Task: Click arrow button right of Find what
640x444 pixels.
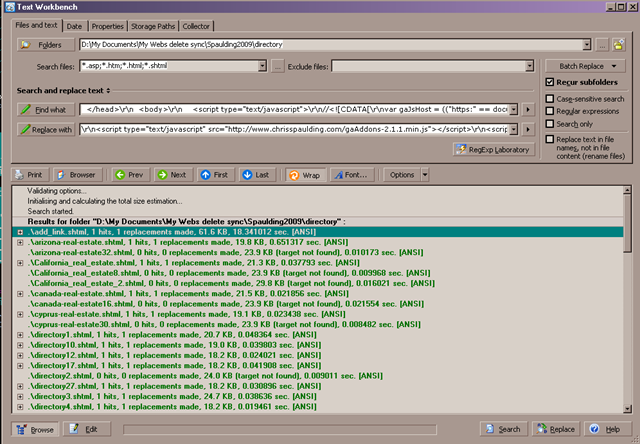Action: (528, 109)
